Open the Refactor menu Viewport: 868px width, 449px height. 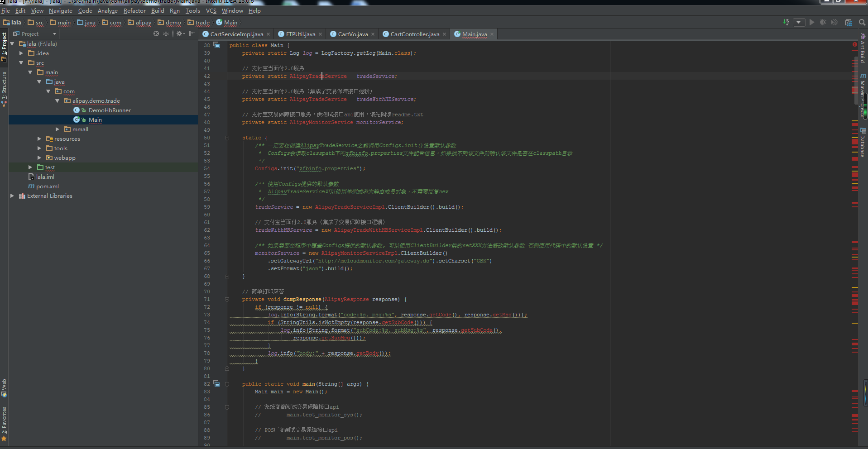[134, 11]
